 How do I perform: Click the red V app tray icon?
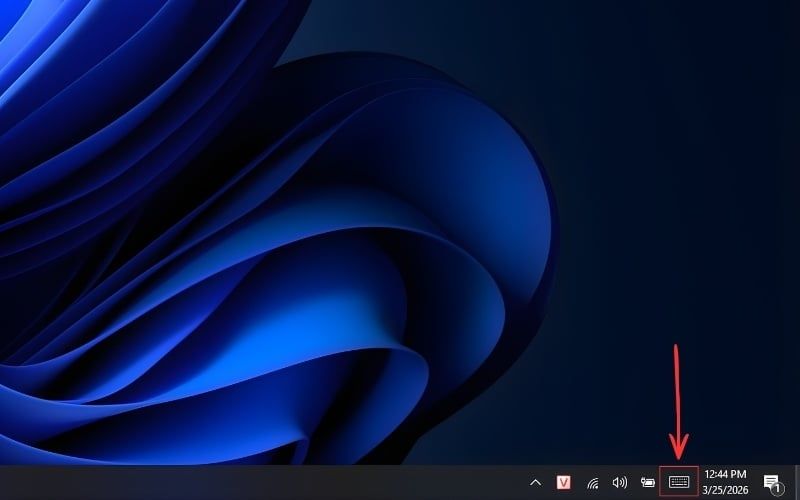tap(564, 482)
